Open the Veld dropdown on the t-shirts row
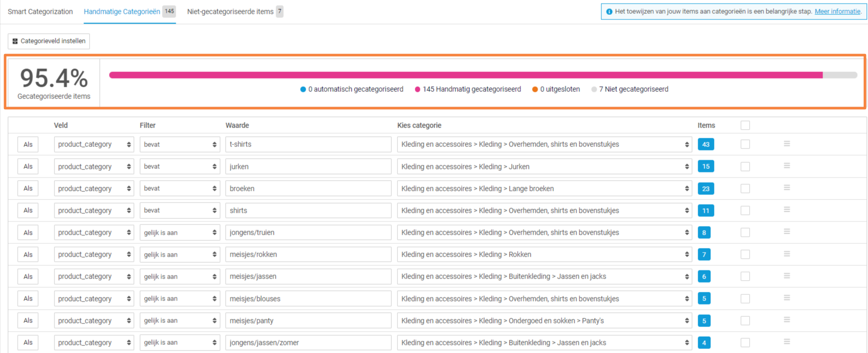 pyautogui.click(x=94, y=144)
